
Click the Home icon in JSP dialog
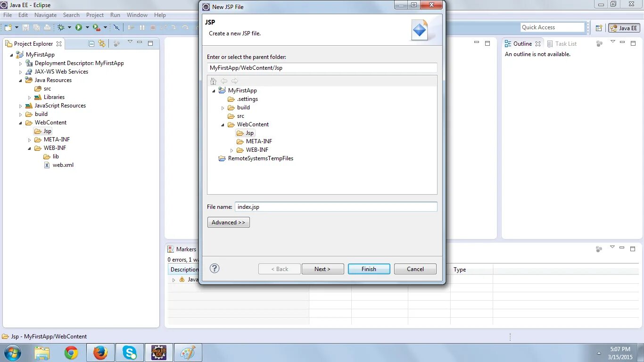pyautogui.click(x=213, y=81)
